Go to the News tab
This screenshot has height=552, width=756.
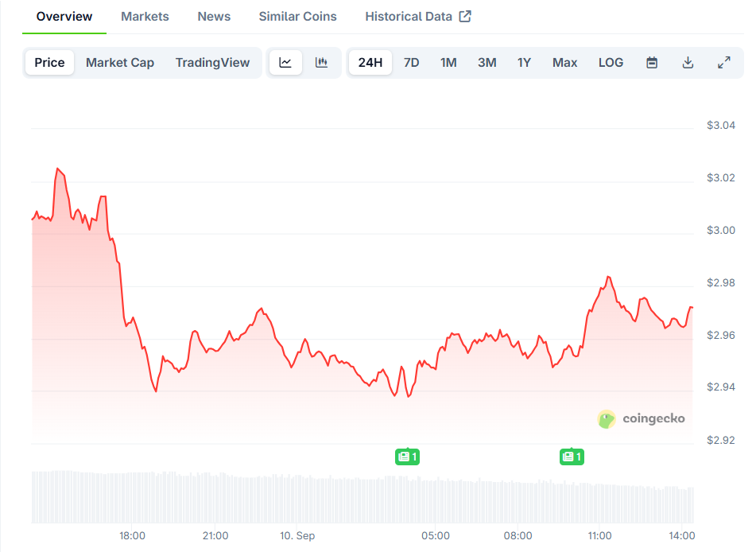pyautogui.click(x=214, y=17)
